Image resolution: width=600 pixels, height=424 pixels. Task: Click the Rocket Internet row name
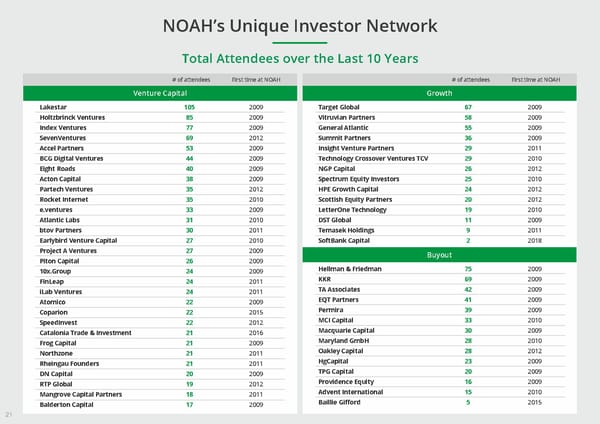tap(64, 198)
